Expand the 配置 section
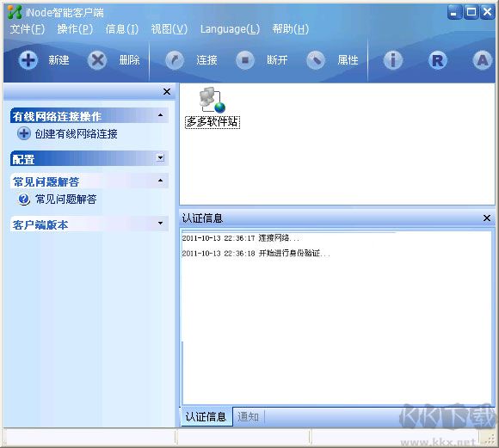Screen dimensions: 499x448 (161, 158)
